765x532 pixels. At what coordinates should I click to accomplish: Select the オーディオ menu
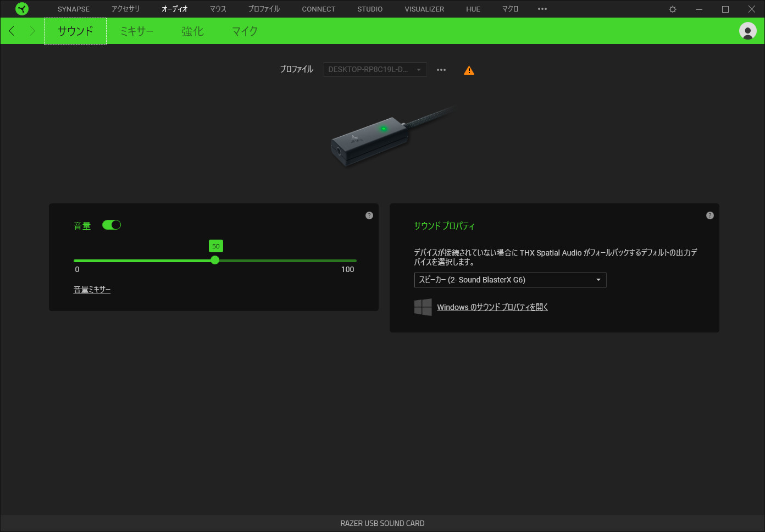175,9
